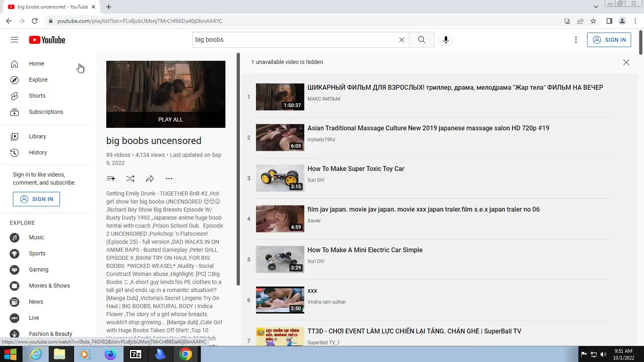Close the YouTube browser tab
Image resolution: width=644 pixels, height=362 pixels.
[93, 7]
